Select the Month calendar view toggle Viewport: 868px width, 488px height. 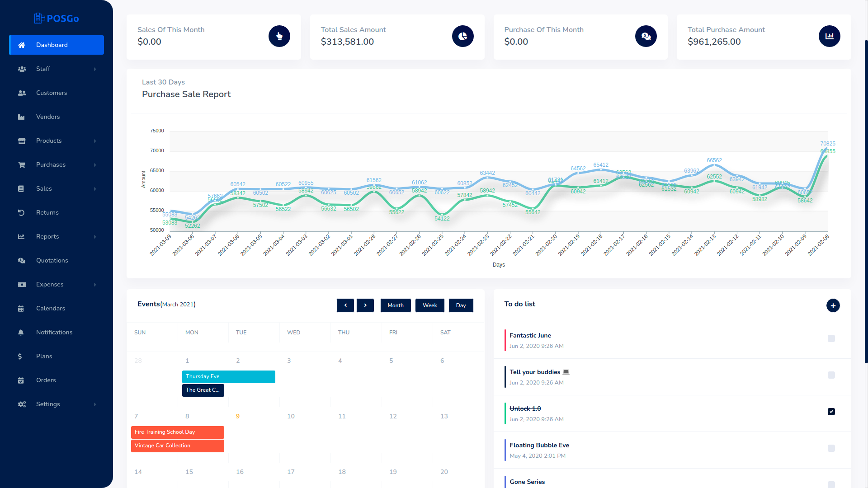[395, 305]
